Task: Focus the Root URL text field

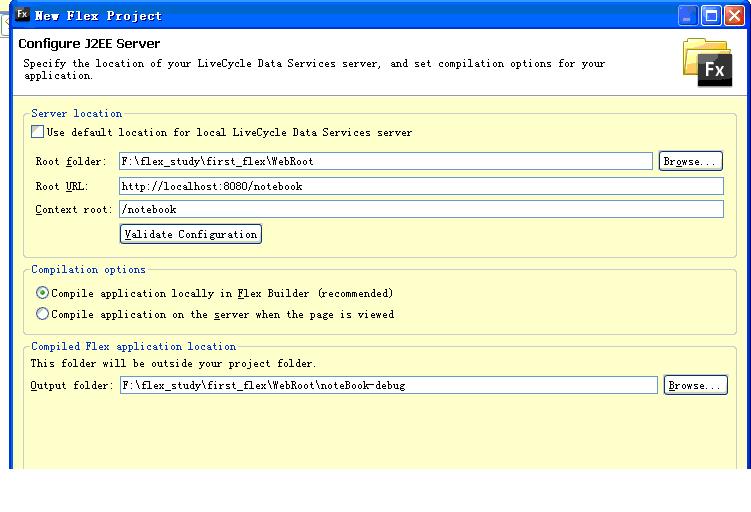Action: (x=421, y=186)
